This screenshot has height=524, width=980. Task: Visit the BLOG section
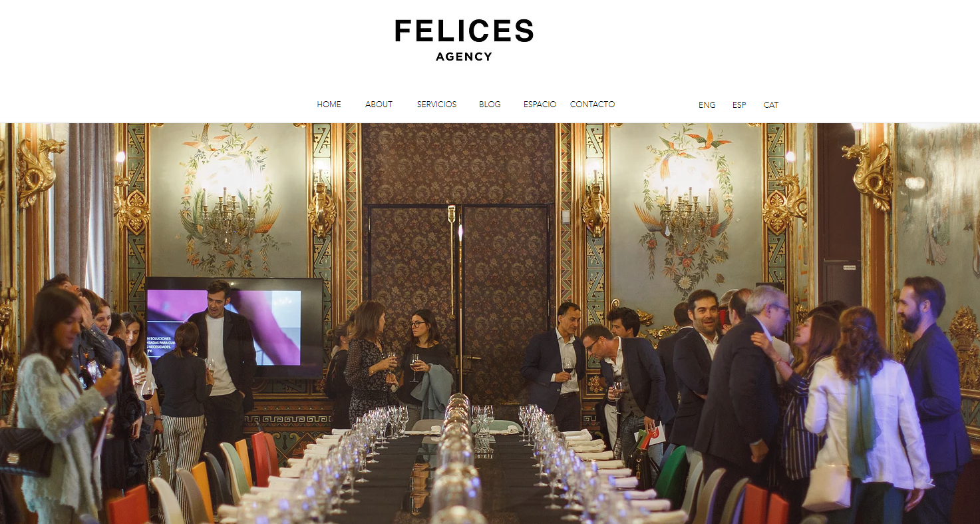[x=490, y=105]
